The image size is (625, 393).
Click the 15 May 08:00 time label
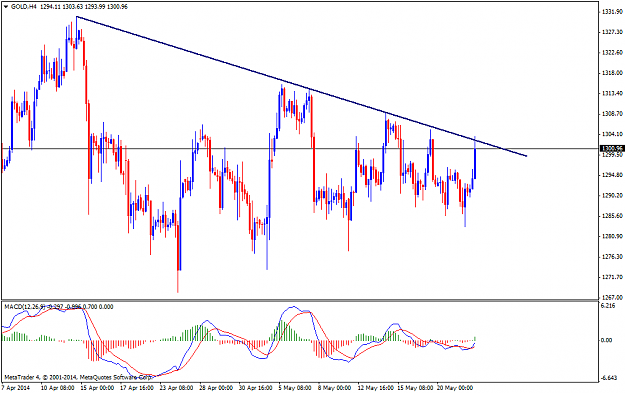point(415,387)
